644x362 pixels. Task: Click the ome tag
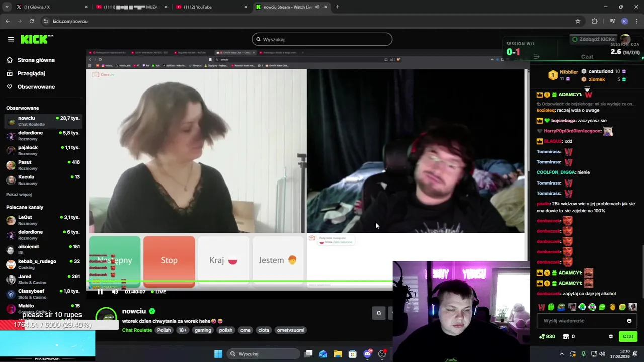(245, 330)
